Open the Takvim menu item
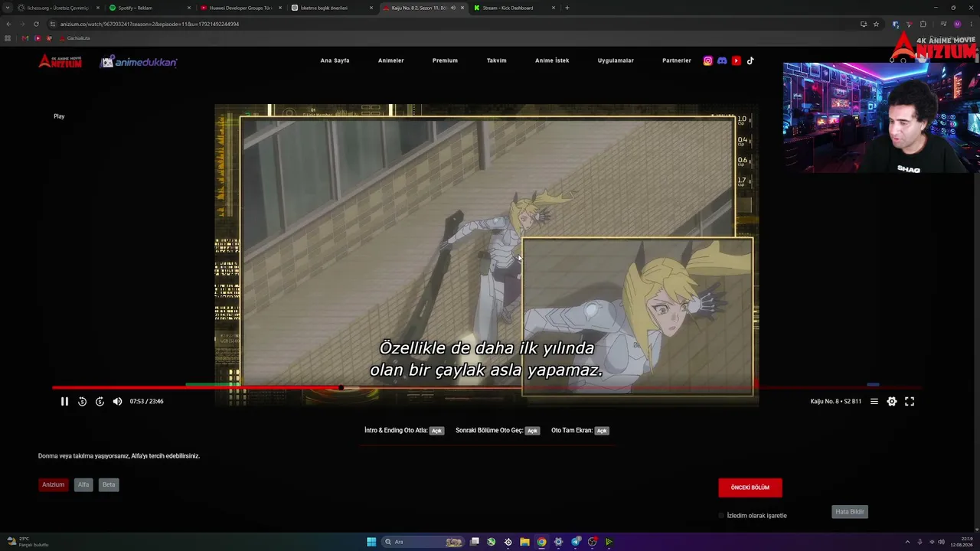 click(496, 60)
